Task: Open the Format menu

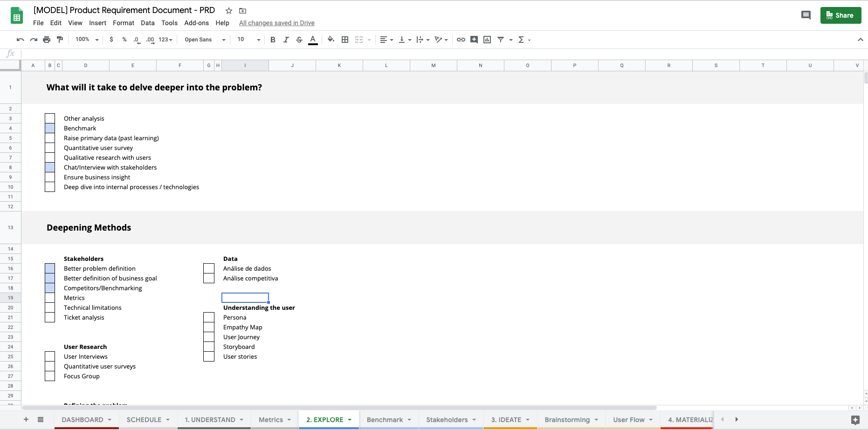Action: (x=123, y=22)
